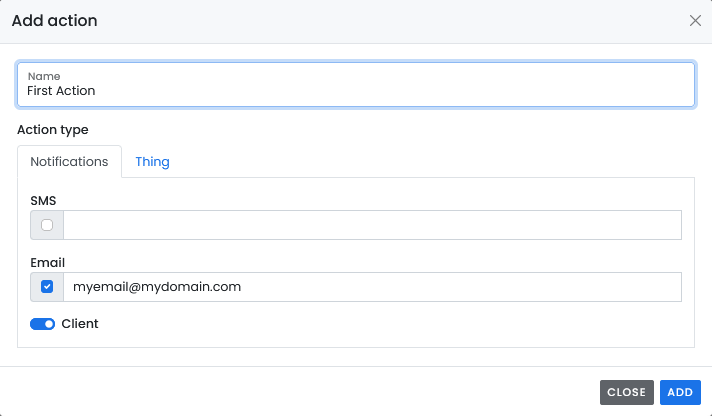Click the ADD button
Screen dimensions: 712x416
pos(680,392)
